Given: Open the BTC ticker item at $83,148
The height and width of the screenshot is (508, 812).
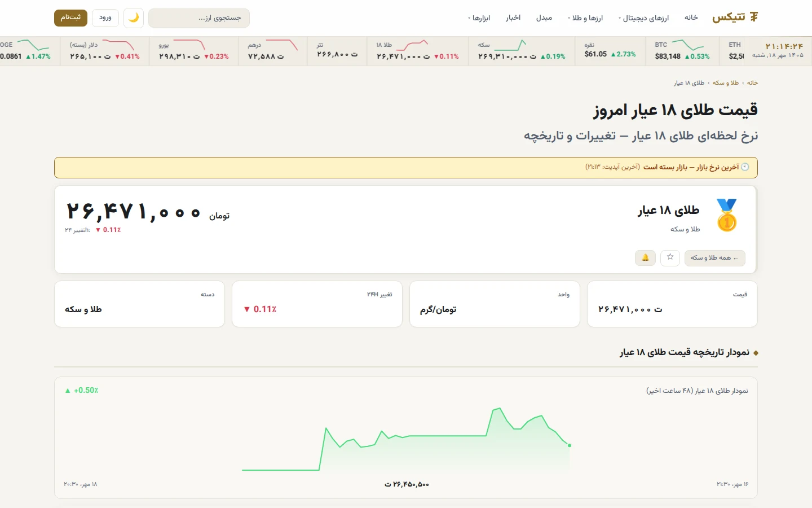Looking at the screenshot, I should [682, 51].
